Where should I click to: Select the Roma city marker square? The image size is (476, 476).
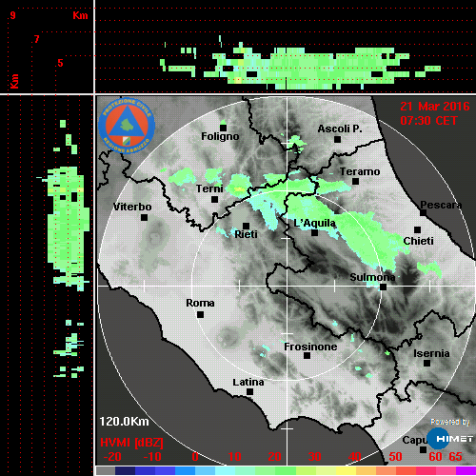[200, 314]
